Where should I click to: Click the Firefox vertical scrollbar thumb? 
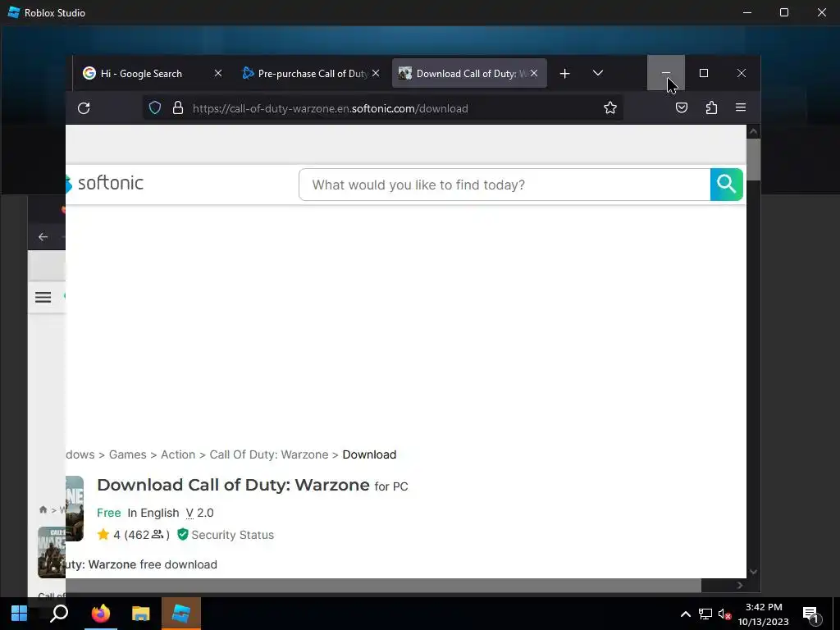click(x=753, y=160)
